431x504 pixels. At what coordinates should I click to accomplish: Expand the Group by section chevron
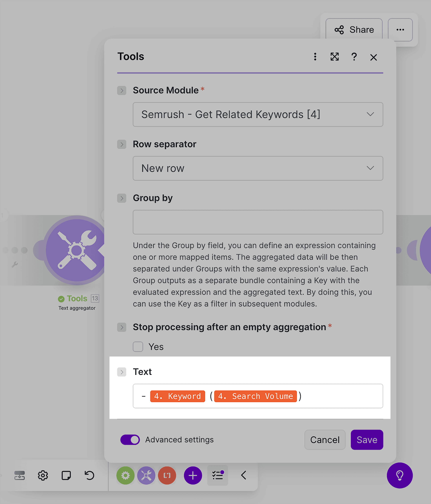tap(122, 198)
